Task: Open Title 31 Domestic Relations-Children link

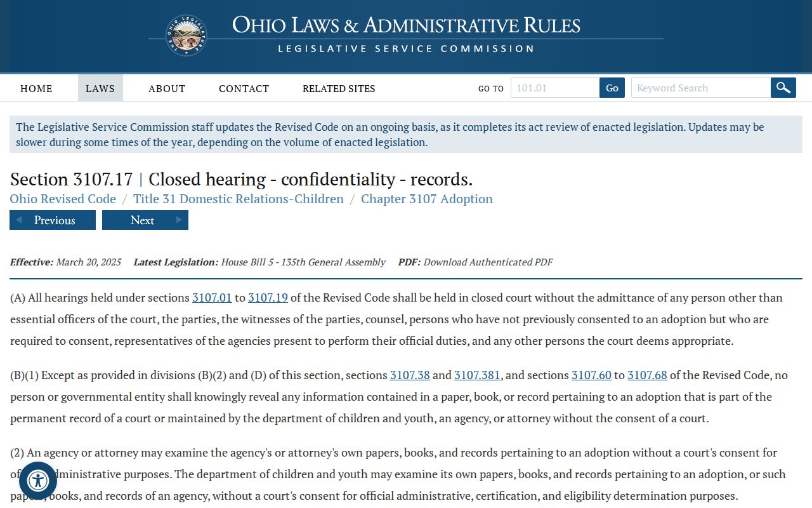Action: coord(239,199)
